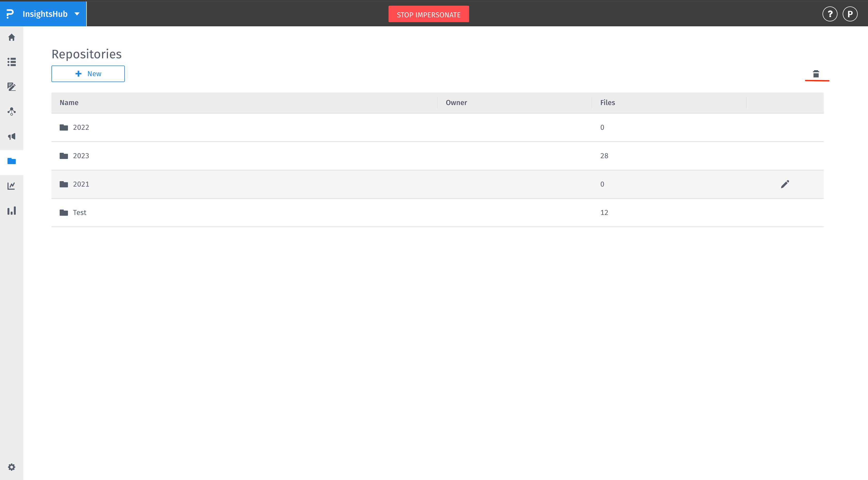The image size is (868, 480).
Task: Sort by the Files column header
Action: point(608,103)
